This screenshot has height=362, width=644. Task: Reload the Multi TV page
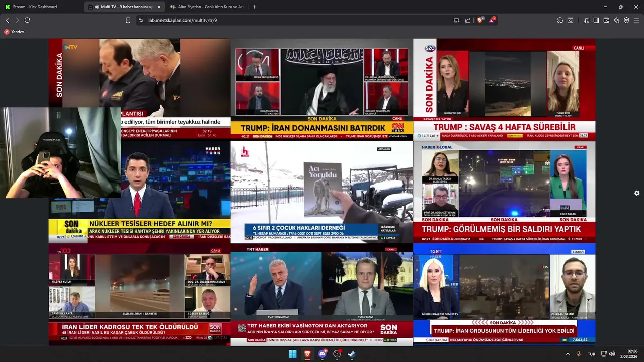click(x=27, y=20)
